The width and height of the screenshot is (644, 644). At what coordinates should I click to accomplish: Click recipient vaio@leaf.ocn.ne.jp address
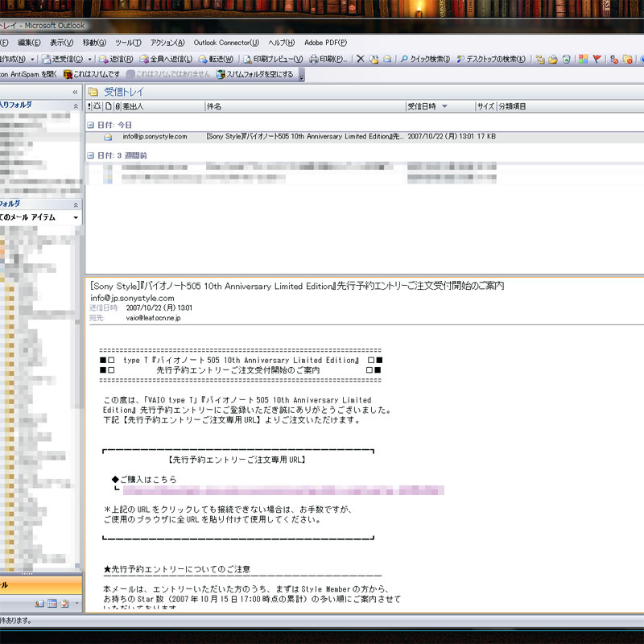pyautogui.click(x=153, y=317)
